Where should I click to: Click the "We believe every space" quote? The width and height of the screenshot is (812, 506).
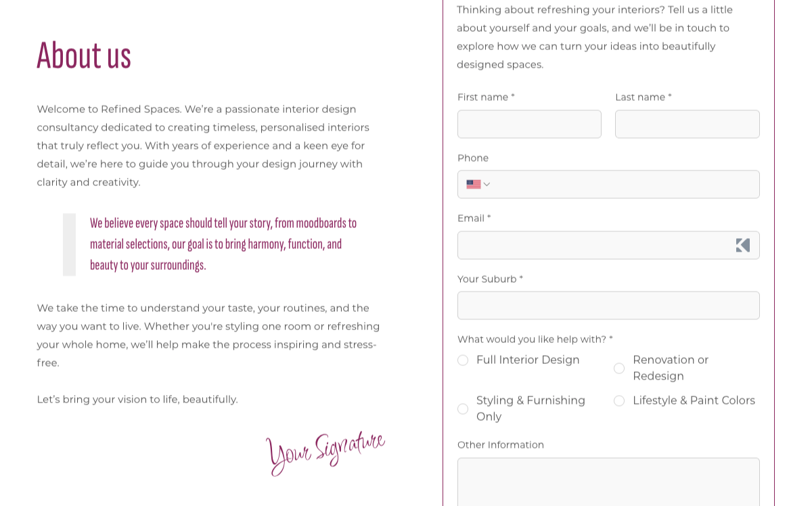[x=223, y=244]
